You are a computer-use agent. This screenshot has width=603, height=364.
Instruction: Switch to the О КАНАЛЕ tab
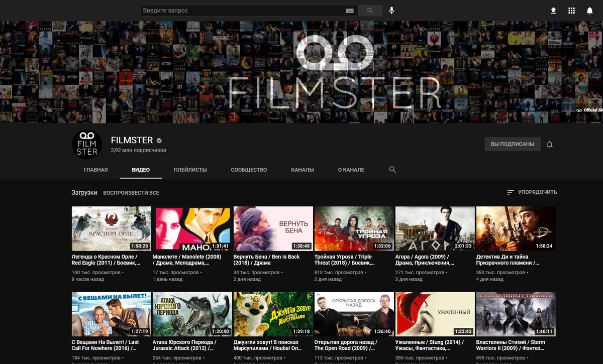[x=351, y=170]
